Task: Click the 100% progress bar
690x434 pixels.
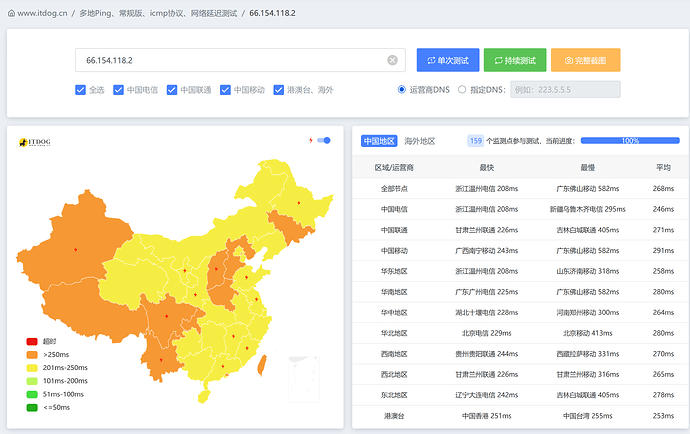Action: coord(630,141)
